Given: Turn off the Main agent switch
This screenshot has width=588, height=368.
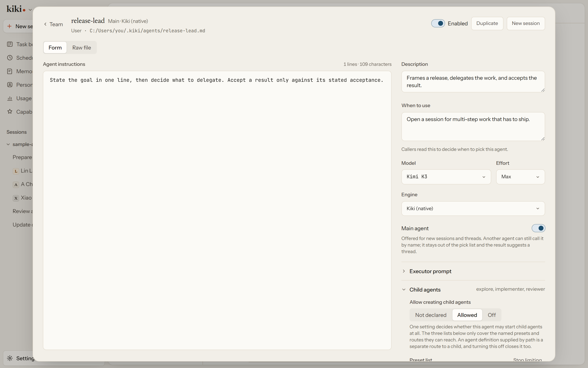Looking at the screenshot, I should pyautogui.click(x=538, y=228).
